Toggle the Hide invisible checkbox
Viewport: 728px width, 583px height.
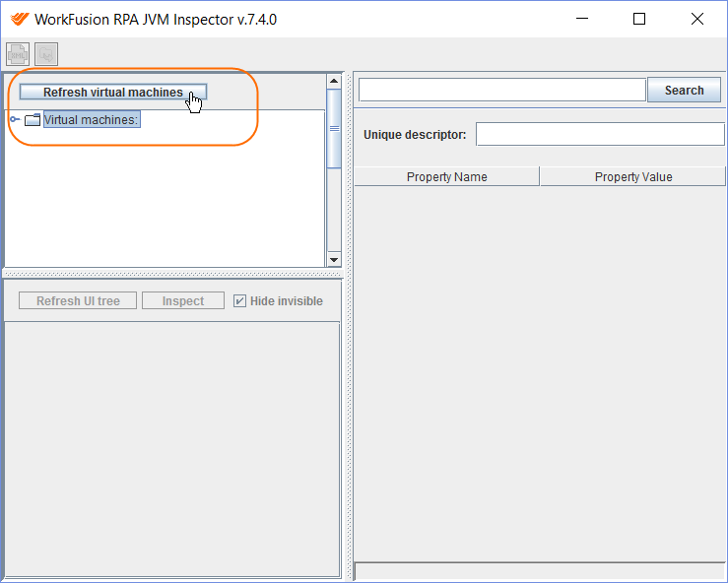[x=239, y=300]
